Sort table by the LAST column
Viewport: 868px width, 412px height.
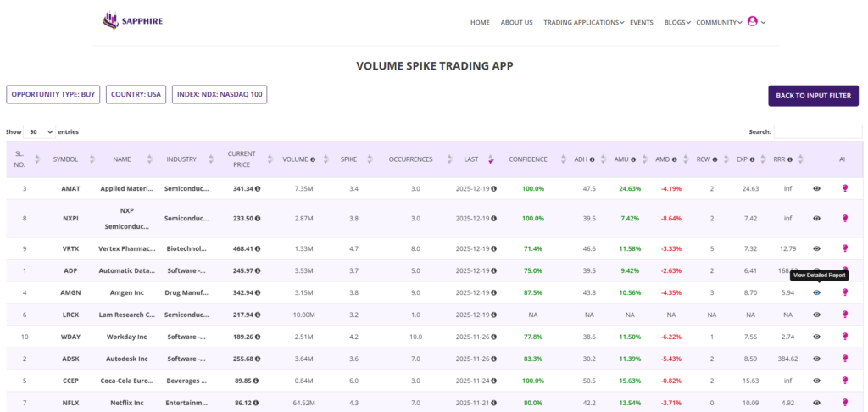tap(471, 159)
